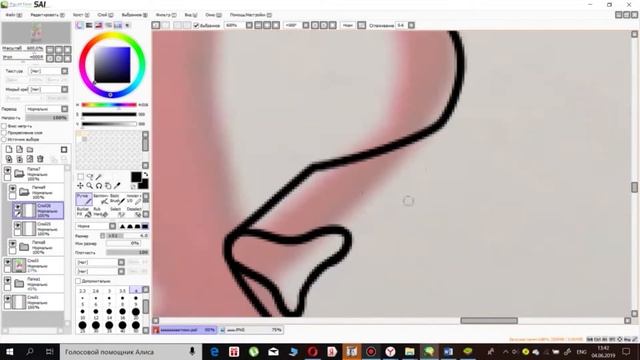
Task: Select the Bucket fill tool
Action: click(84, 212)
